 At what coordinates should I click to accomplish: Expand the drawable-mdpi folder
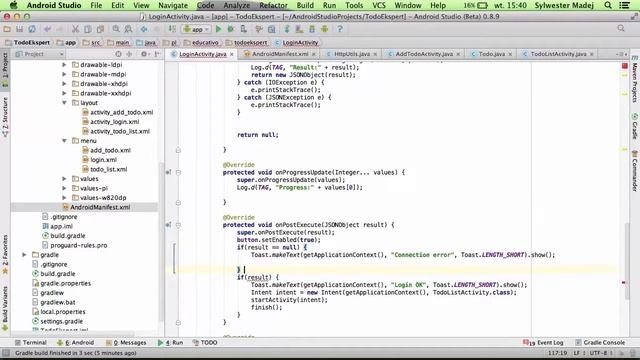64,74
